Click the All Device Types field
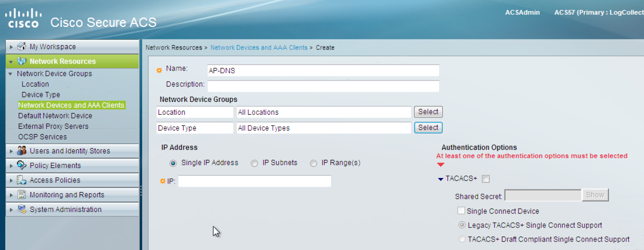 point(324,128)
